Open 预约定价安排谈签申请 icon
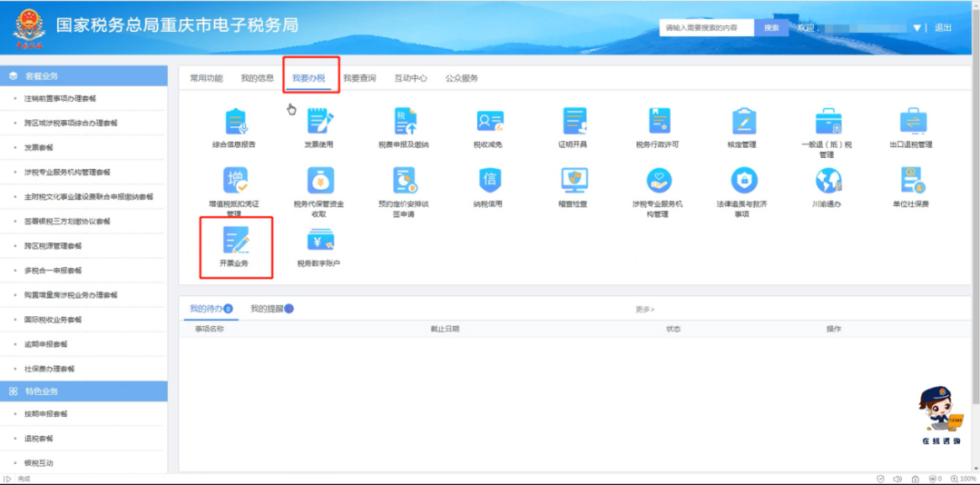 click(405, 180)
